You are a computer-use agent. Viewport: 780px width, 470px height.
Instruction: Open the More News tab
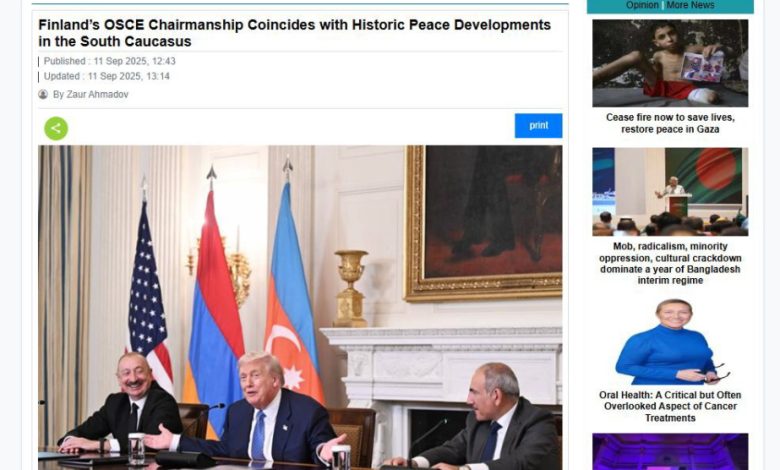(690, 5)
